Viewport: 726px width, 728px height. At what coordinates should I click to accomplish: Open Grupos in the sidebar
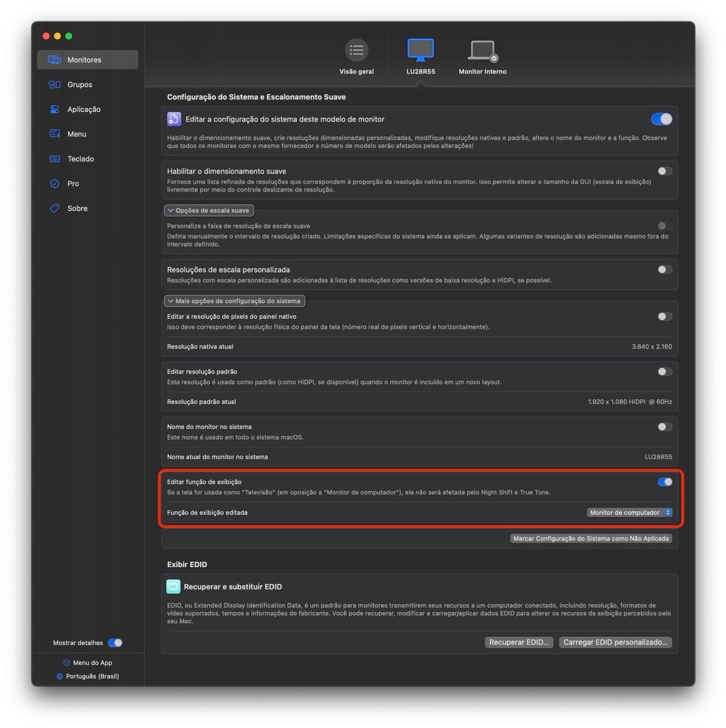click(88, 84)
